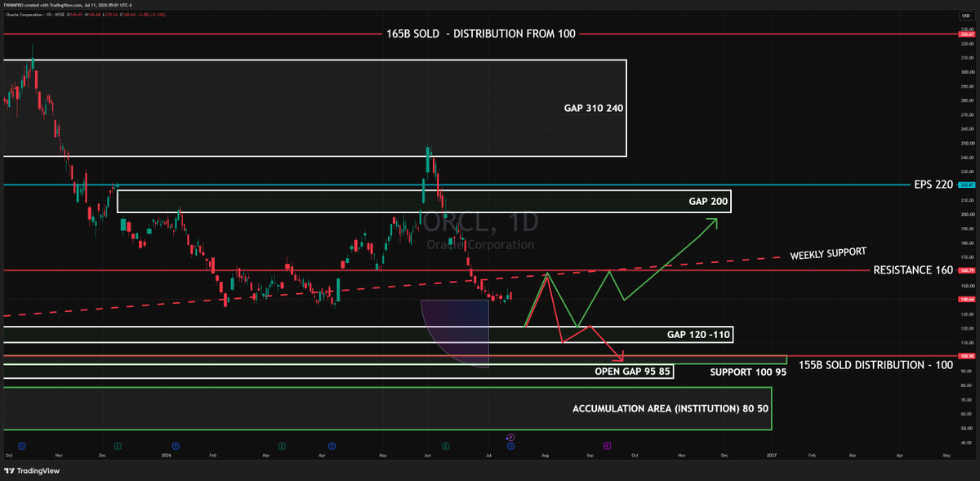Click the dividend D marker above the first Oct label

click(x=21, y=445)
